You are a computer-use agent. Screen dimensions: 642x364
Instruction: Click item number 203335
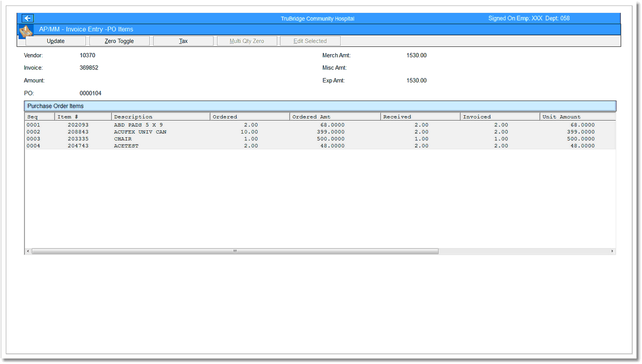[78, 139]
